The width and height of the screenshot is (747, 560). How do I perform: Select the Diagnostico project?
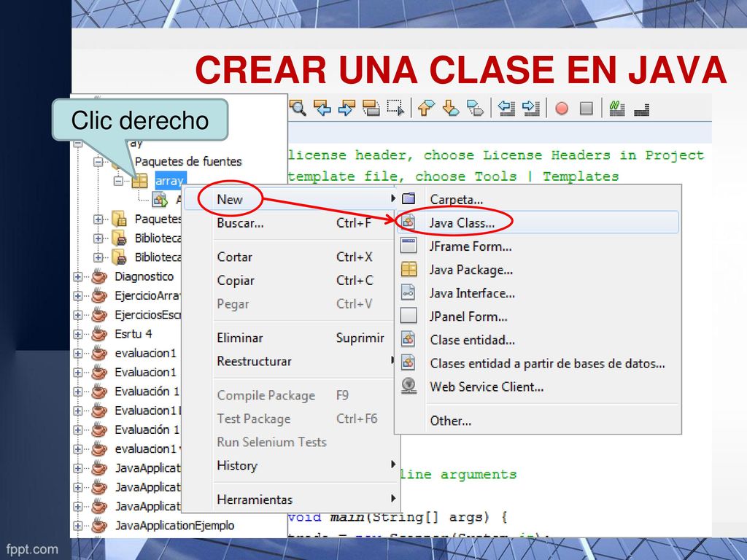coord(144,276)
